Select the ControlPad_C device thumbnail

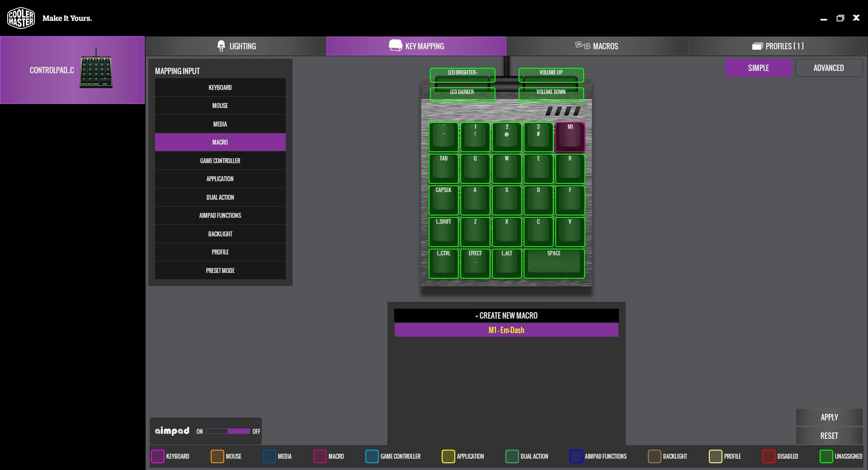tap(72, 70)
